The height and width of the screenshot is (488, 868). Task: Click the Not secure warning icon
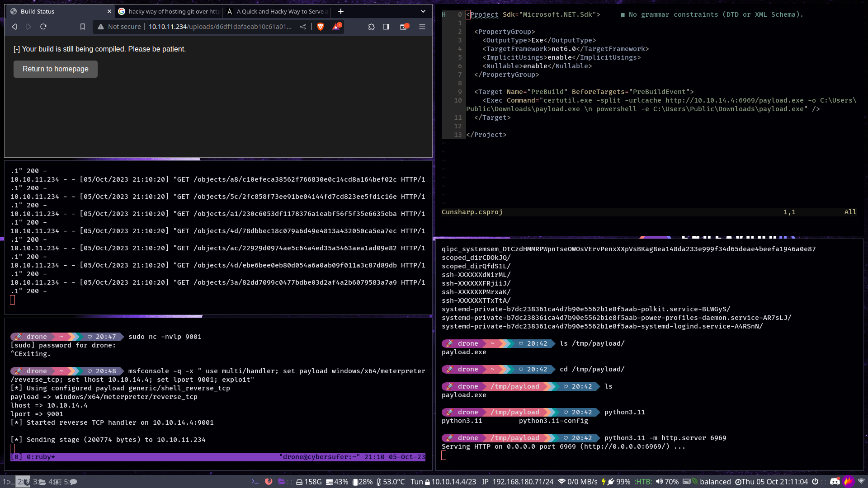coord(101,27)
